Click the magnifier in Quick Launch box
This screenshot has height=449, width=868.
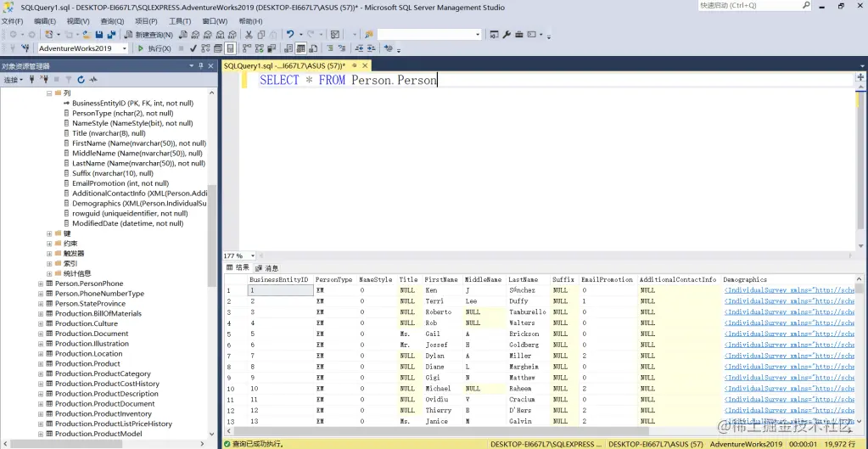point(806,5)
